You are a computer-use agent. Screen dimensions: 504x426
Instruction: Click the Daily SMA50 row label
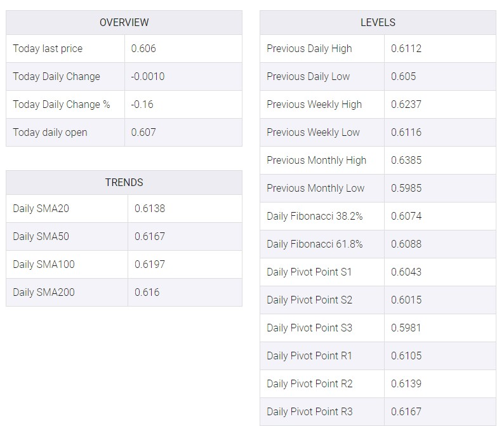click(41, 236)
